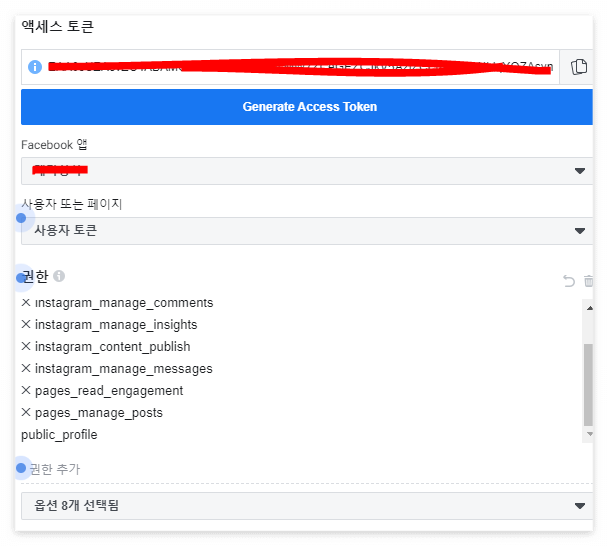Click the Generate Access Token button
The image size is (608, 546).
pos(307,107)
